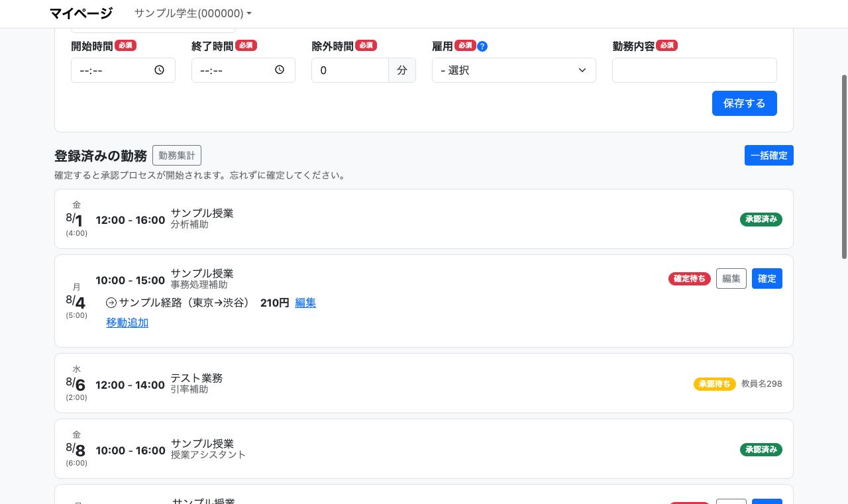Click the 210円 fare amount
Screen dimensions: 848x504
coord(275,303)
